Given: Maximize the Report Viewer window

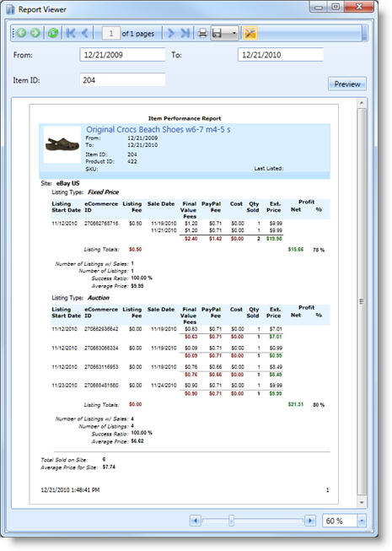Looking at the screenshot, I should pos(336,7).
